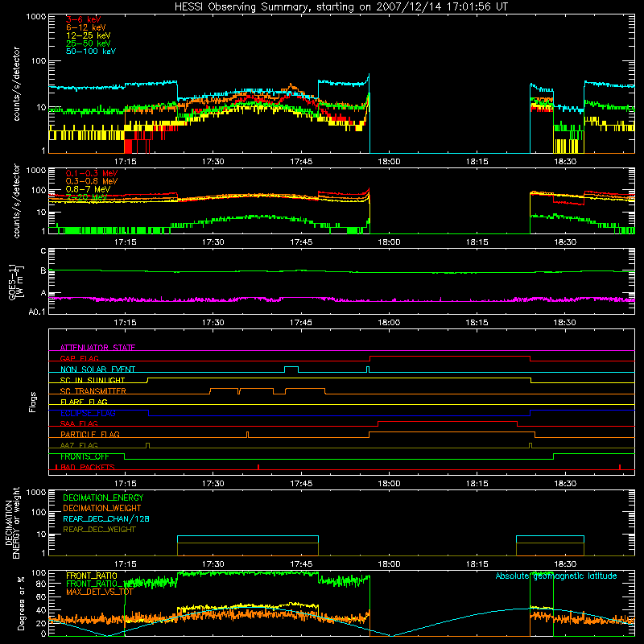Screen dimensions: 644x644
Task: Click the REAR_DEC_WEIGHT legend label
Action: (99, 530)
